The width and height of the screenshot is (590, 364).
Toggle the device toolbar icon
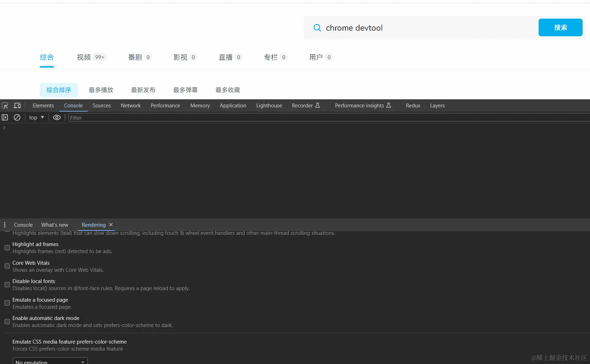(x=17, y=106)
